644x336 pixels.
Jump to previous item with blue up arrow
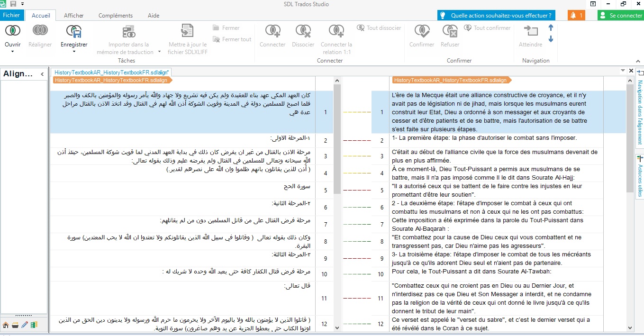point(551,28)
